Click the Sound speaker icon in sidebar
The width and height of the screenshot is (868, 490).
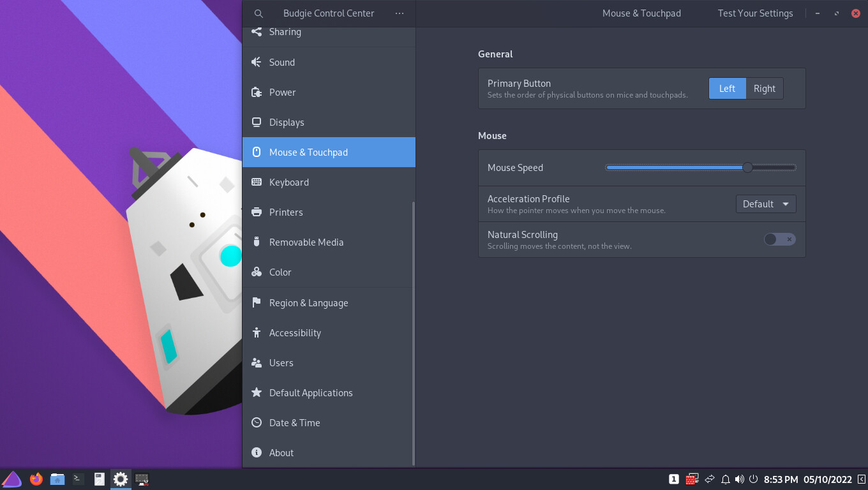(257, 62)
